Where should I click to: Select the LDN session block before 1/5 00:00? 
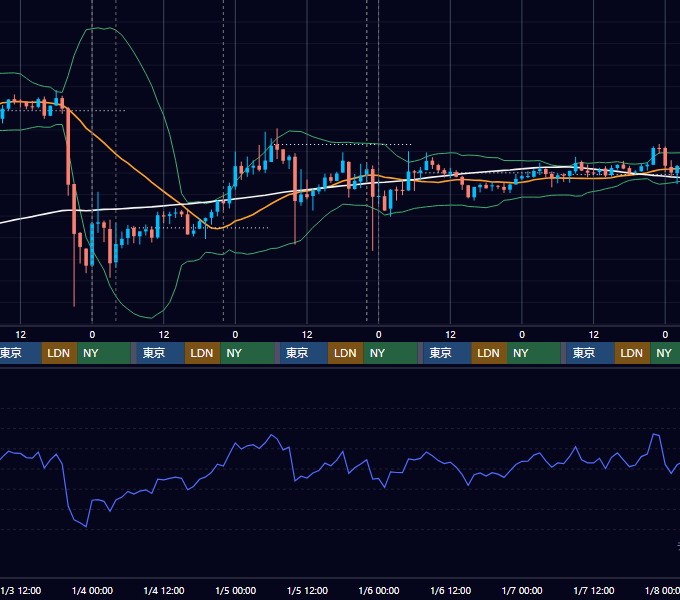coord(203,353)
